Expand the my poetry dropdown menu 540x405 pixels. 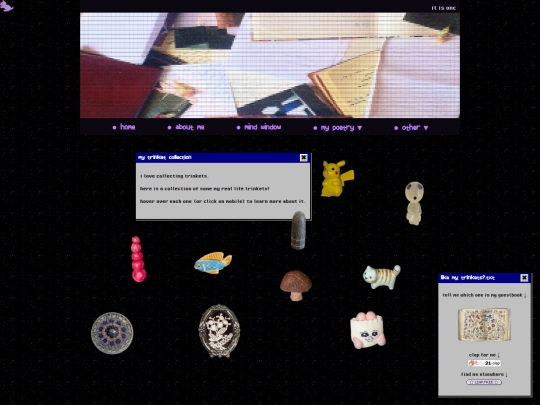click(x=338, y=128)
